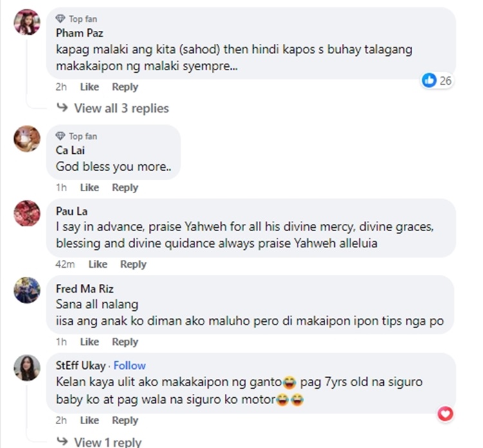Expand all 3 replies under Pham Paz
Image resolution: width=483 pixels, height=448 pixels.
[x=121, y=108]
